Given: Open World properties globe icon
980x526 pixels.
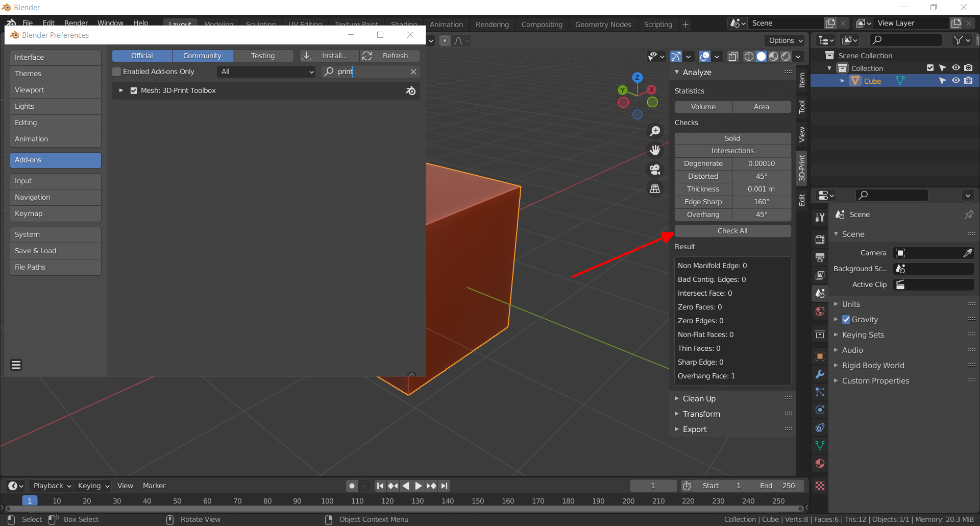Looking at the screenshot, I should pyautogui.click(x=820, y=311).
